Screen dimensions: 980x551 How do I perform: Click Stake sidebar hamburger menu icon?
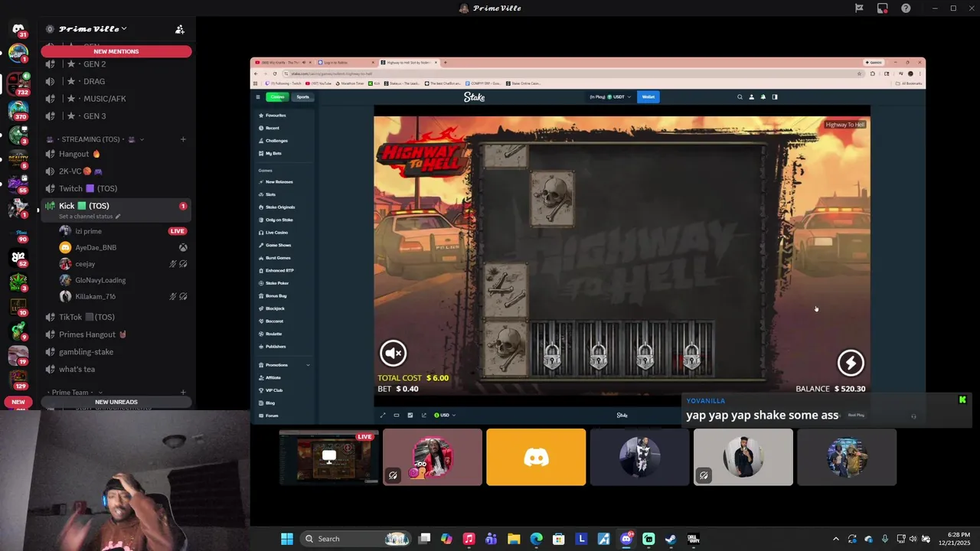258,97
